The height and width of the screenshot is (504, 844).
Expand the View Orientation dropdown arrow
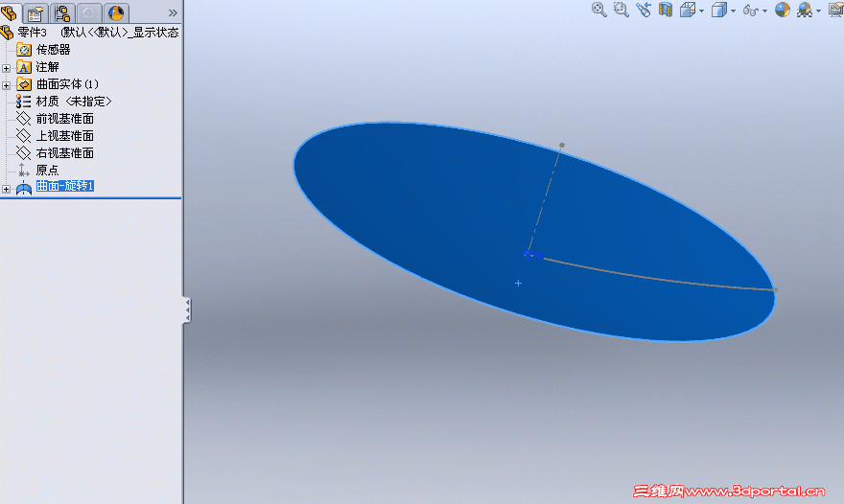pos(701,11)
